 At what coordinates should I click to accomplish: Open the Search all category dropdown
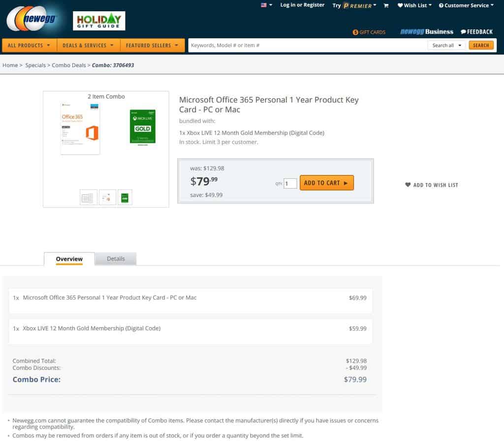(447, 45)
